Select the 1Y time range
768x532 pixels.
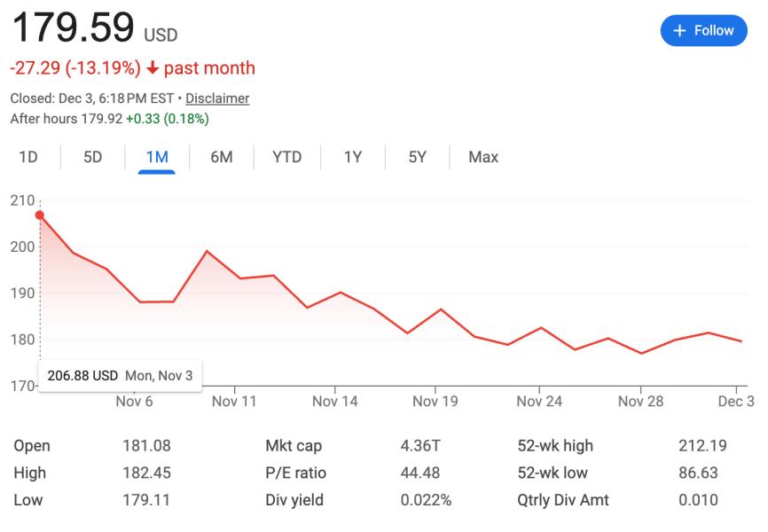pyautogui.click(x=353, y=157)
